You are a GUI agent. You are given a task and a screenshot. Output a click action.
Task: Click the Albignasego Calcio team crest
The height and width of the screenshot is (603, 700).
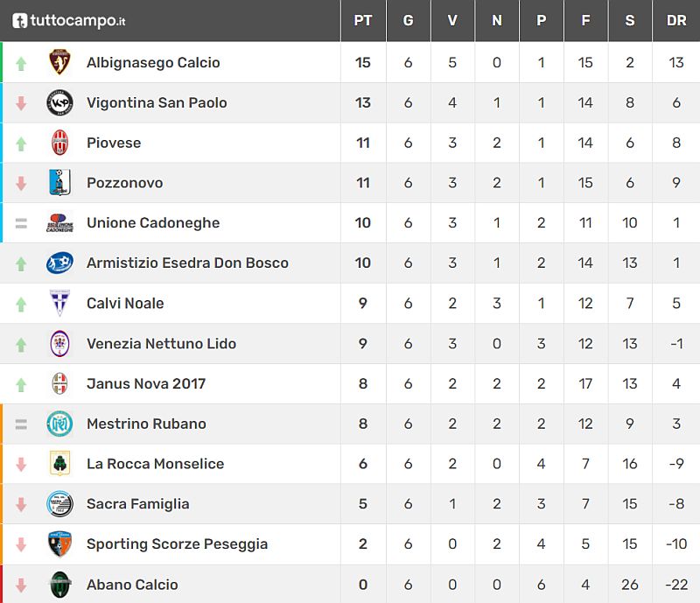click(59, 63)
